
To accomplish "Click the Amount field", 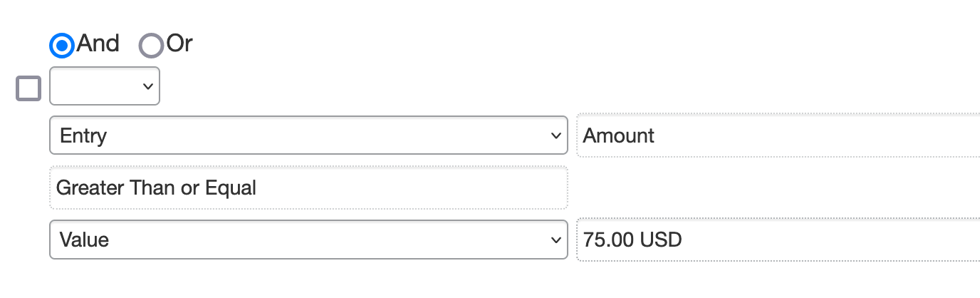I will pos(778,135).
